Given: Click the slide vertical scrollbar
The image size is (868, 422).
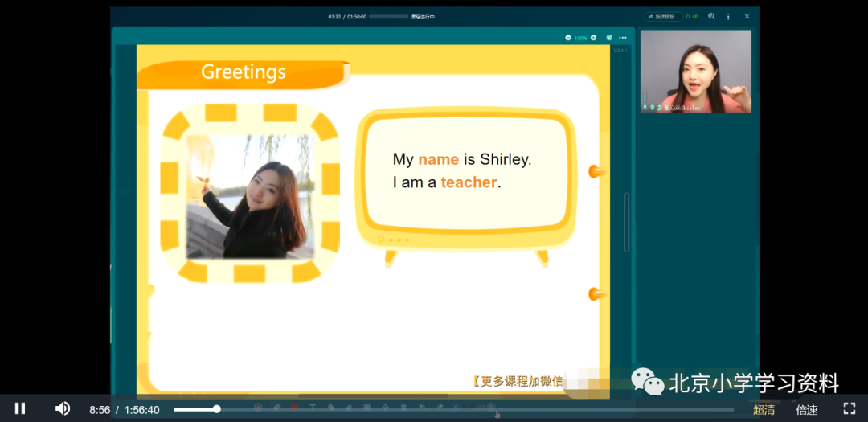Looking at the screenshot, I should [x=627, y=222].
